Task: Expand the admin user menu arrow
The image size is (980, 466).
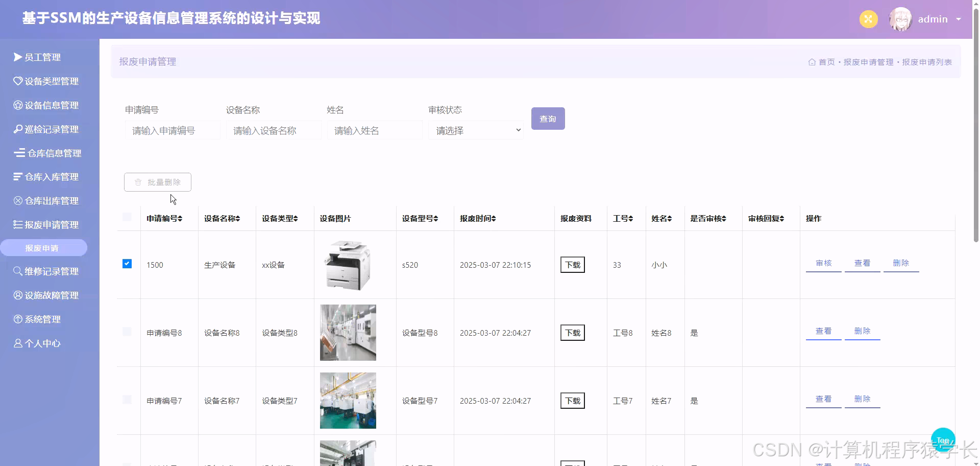Action: pyautogui.click(x=959, y=19)
